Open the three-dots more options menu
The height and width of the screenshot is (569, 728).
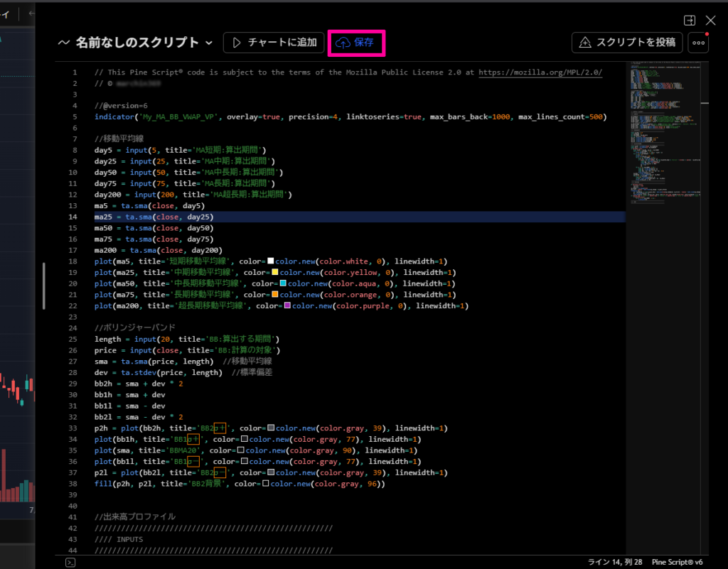point(698,43)
